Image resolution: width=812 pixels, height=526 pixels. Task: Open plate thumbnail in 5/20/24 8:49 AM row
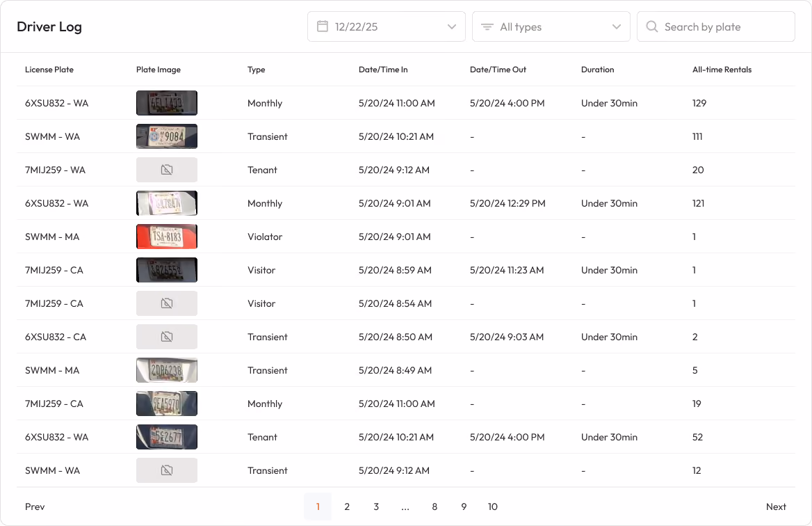[167, 370]
